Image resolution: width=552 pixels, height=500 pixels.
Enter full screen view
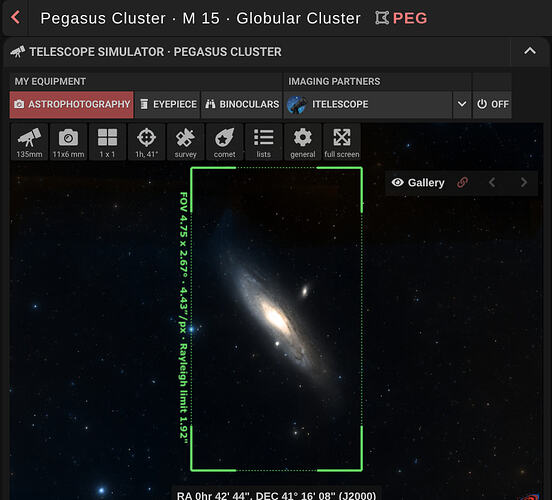point(342,142)
